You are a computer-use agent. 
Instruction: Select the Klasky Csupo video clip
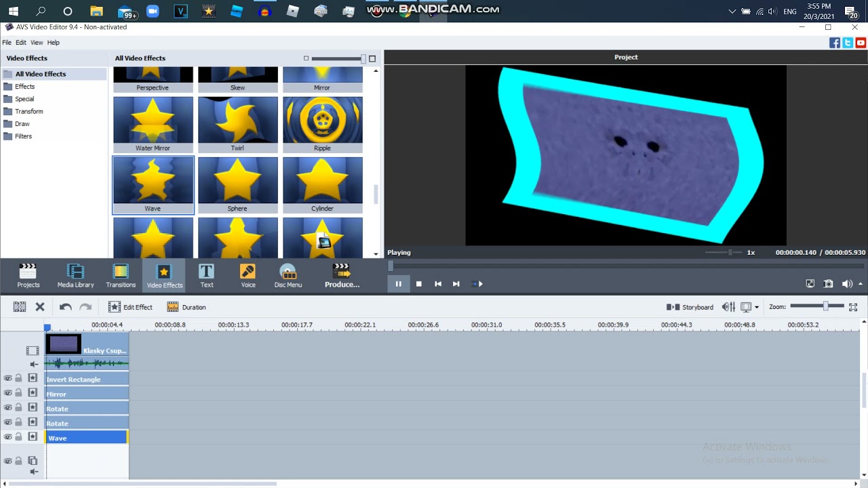point(87,344)
